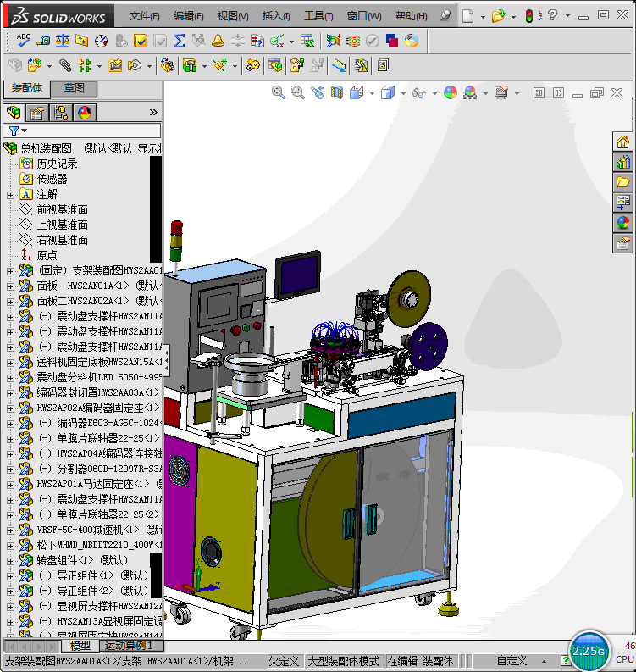Open the 帮助(H) menu
Image resolution: width=636 pixels, height=672 pixels.
click(411, 16)
